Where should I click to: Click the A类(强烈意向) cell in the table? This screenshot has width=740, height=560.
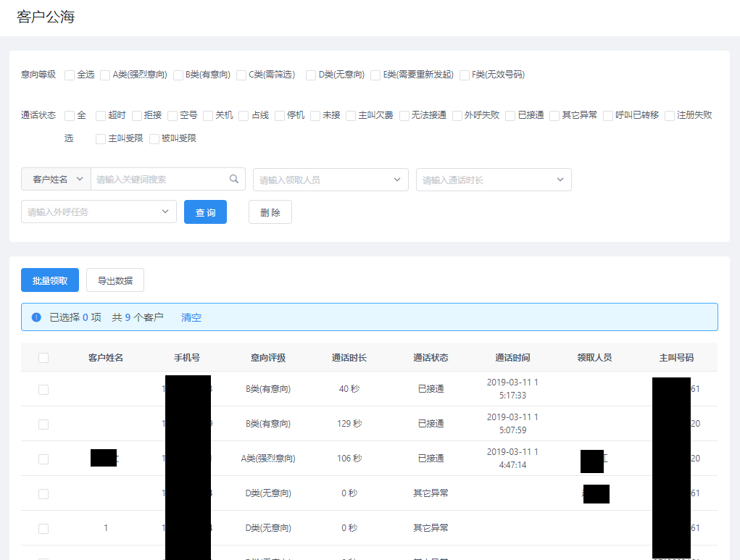click(268, 458)
